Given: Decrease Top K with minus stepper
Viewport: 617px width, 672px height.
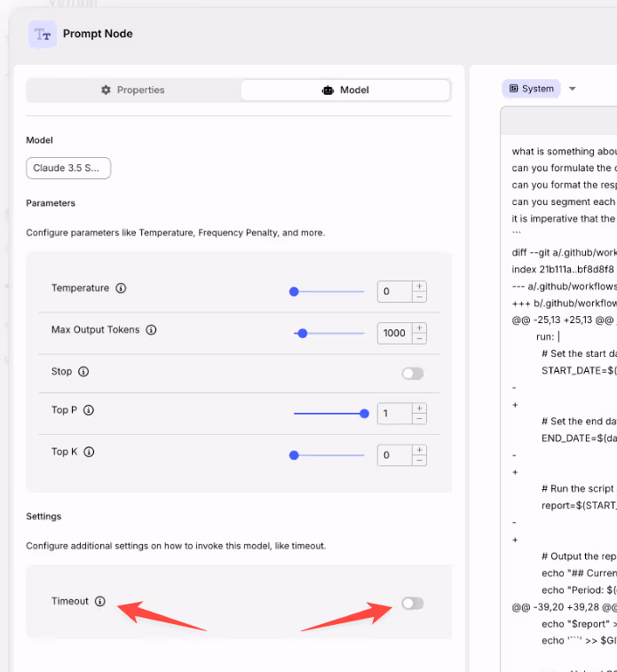Looking at the screenshot, I should point(420,461).
